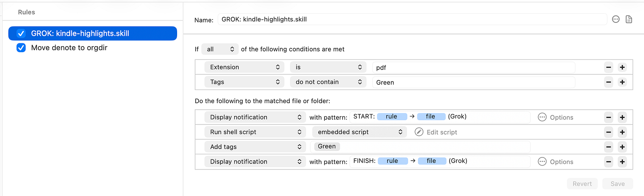The width and height of the screenshot is (644, 196).
Task: Open the Add tags action dropdown
Action: tap(255, 147)
